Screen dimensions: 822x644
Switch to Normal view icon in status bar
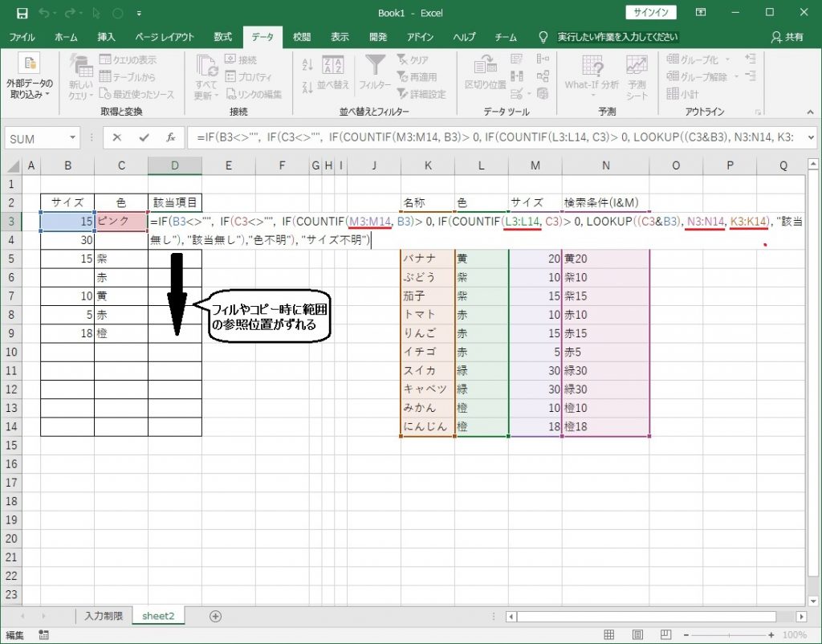pos(608,635)
